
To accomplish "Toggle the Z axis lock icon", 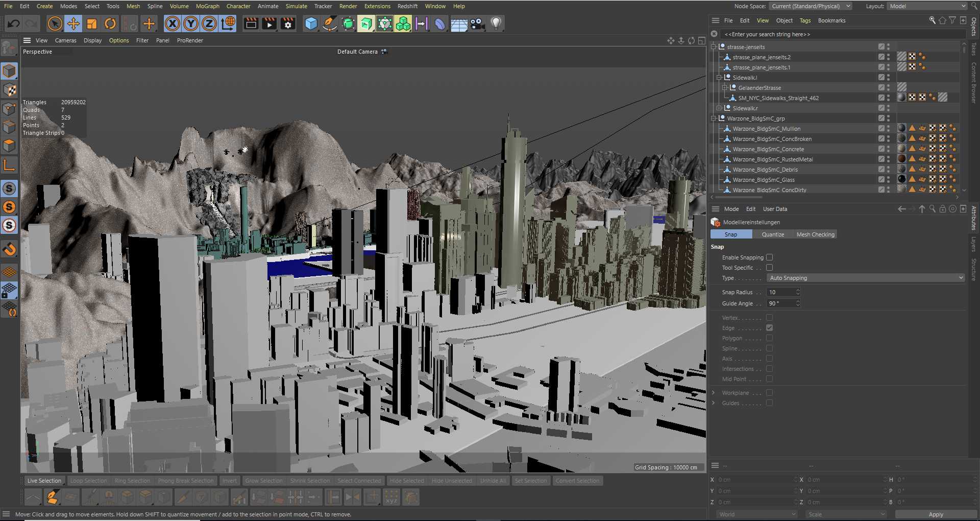I will pyautogui.click(x=209, y=23).
